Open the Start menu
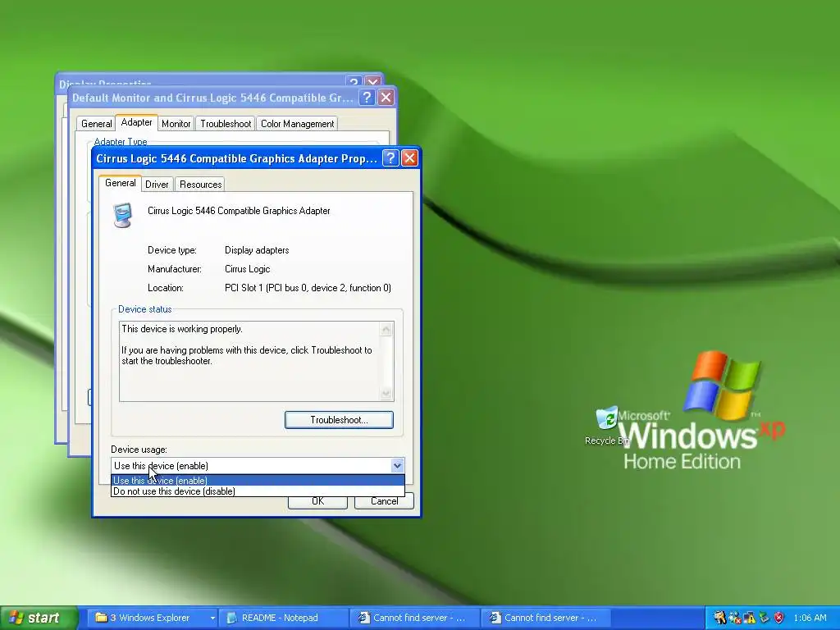Image resolution: width=840 pixels, height=630 pixels. click(39, 618)
